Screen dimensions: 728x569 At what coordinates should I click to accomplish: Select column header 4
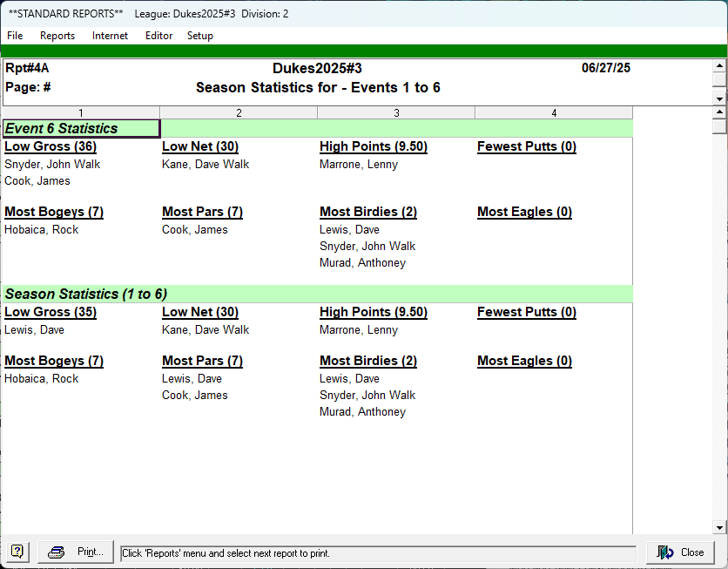[x=554, y=112]
